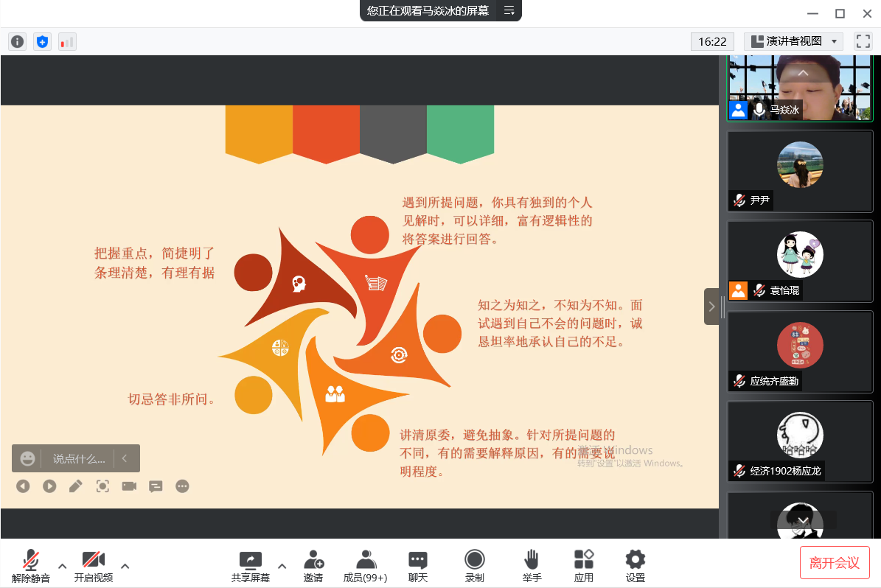Viewport: 881px width, 588px height.
Task: Open the 应用 apps menu
Action: click(x=584, y=565)
